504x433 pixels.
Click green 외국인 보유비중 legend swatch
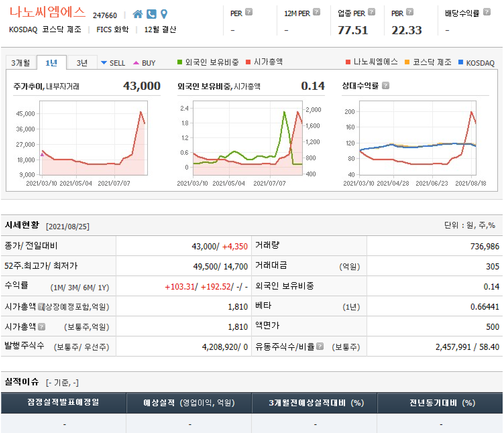(x=180, y=62)
